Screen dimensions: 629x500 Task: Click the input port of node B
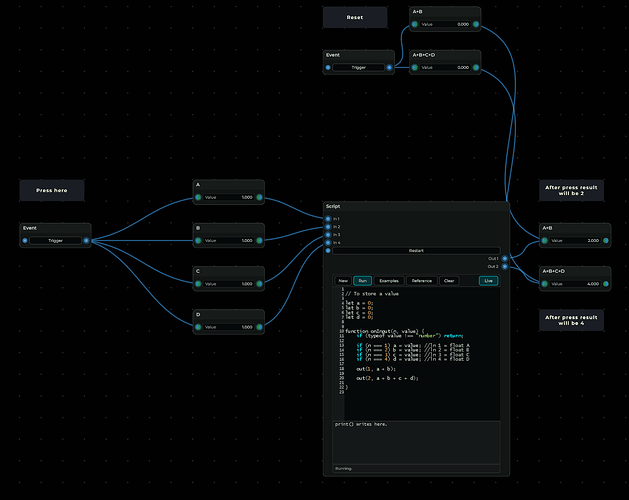tap(198, 241)
